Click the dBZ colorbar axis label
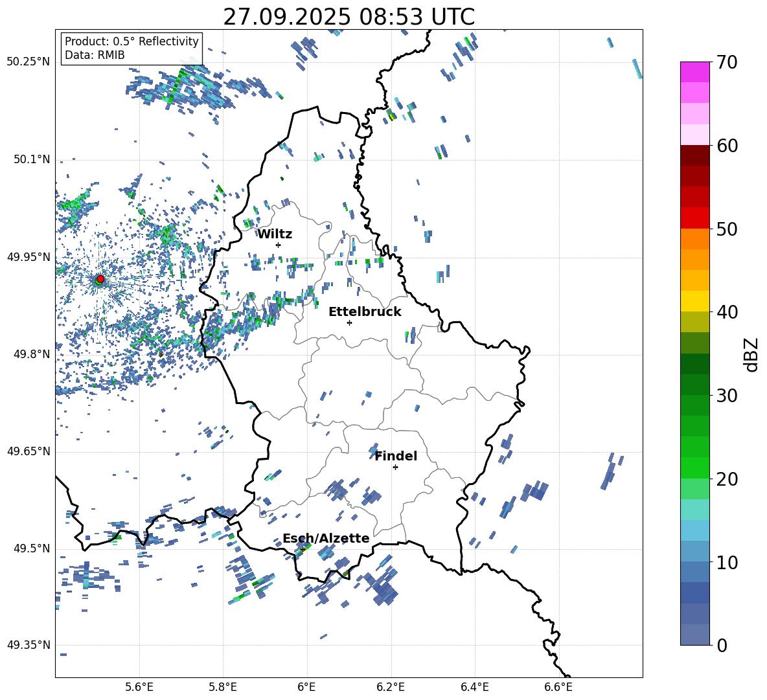 click(x=752, y=354)
